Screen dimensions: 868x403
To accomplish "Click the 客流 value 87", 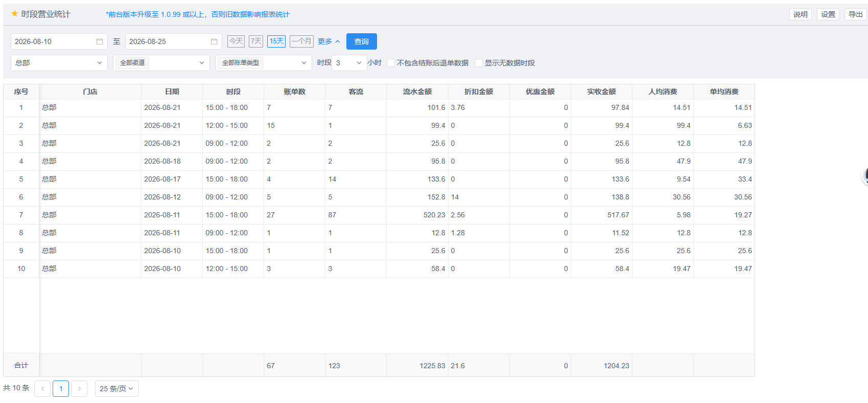I will pyautogui.click(x=332, y=215).
